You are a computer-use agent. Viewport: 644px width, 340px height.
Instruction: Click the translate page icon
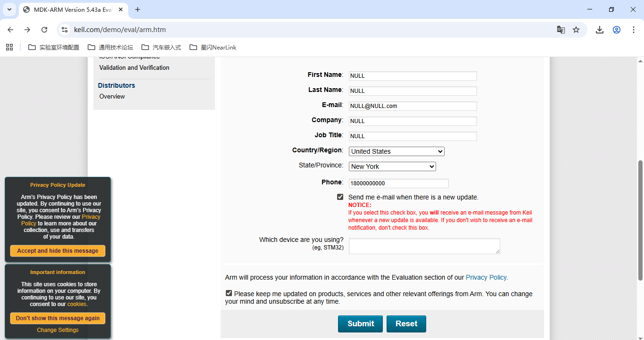point(561,30)
